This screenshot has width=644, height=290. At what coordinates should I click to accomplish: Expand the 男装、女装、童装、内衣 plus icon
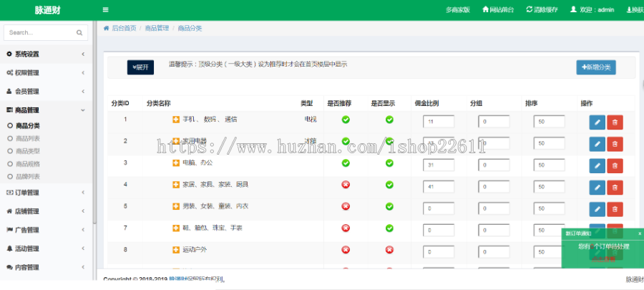click(x=176, y=206)
